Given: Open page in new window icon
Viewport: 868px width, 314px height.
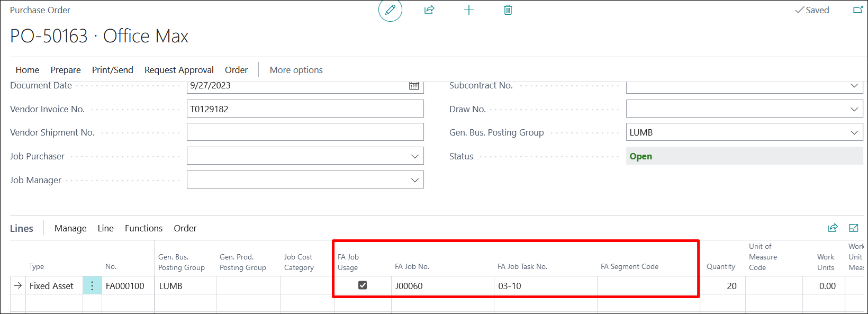Looking at the screenshot, I should tap(858, 10).
